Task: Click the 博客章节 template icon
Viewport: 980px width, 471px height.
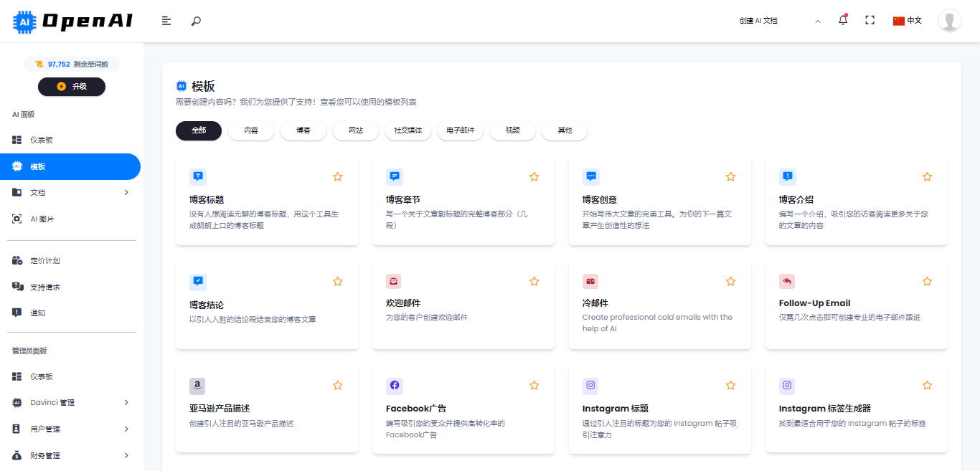Action: click(x=395, y=176)
